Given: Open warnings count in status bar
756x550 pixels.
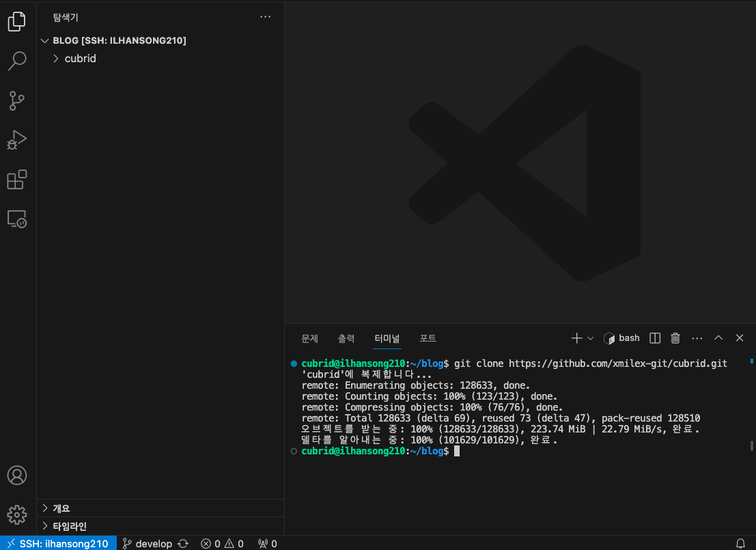Looking at the screenshot, I should click(x=234, y=543).
